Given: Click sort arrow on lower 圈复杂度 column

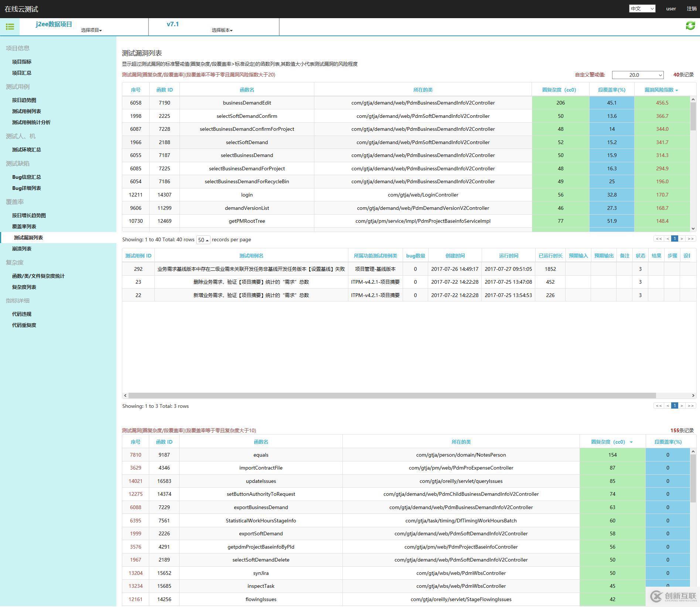Looking at the screenshot, I should [631, 442].
